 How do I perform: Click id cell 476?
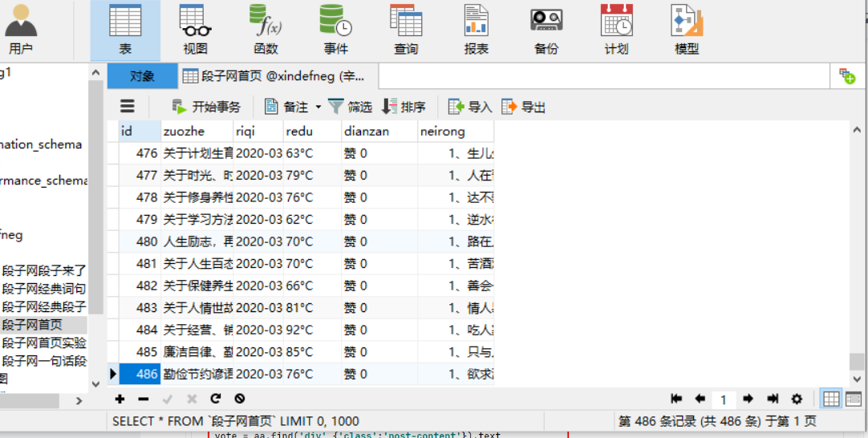pos(140,153)
